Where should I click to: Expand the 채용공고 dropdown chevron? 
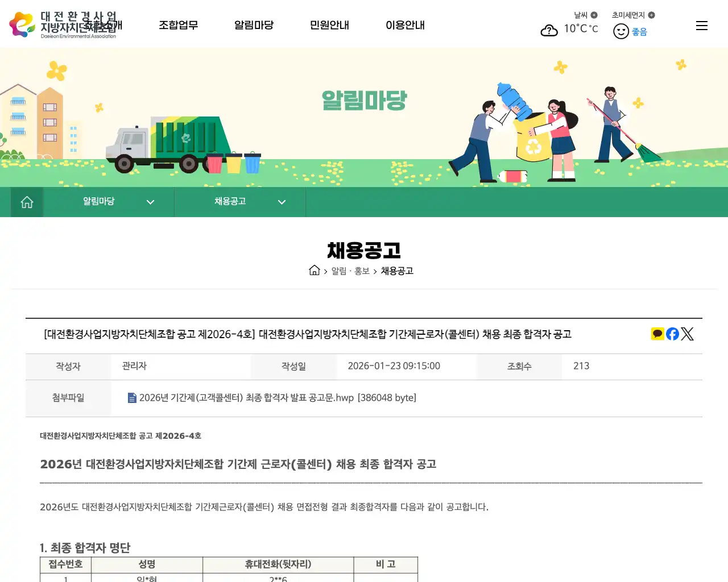[282, 202]
